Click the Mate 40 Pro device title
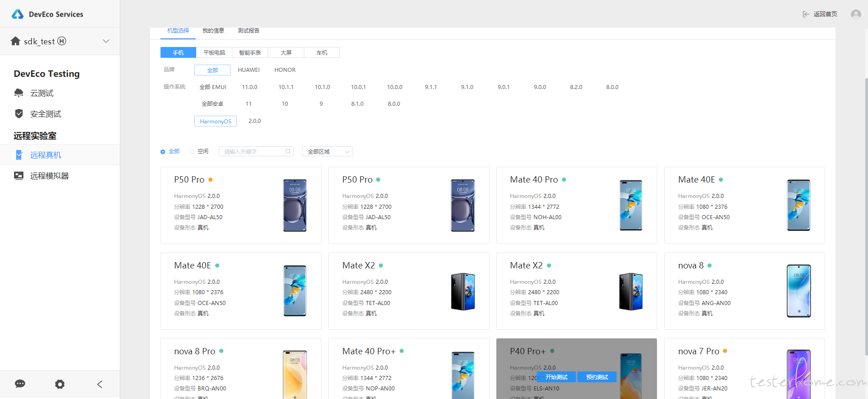This screenshot has height=399, width=868. pos(534,179)
